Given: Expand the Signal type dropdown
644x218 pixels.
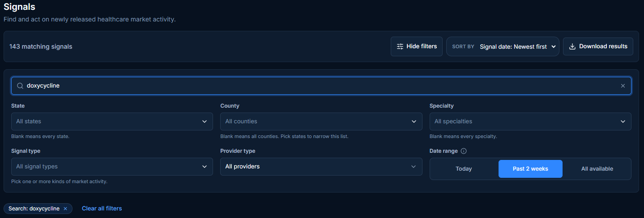Looking at the screenshot, I should pyautogui.click(x=112, y=167).
